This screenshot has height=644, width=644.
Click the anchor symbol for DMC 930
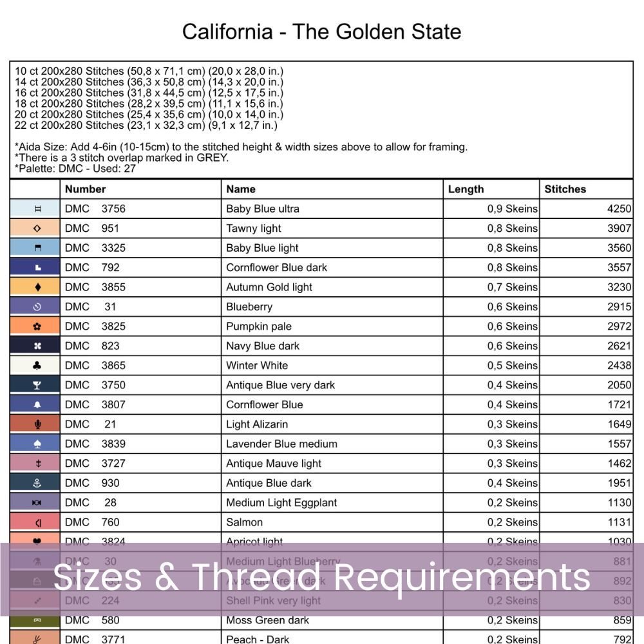[37, 483]
